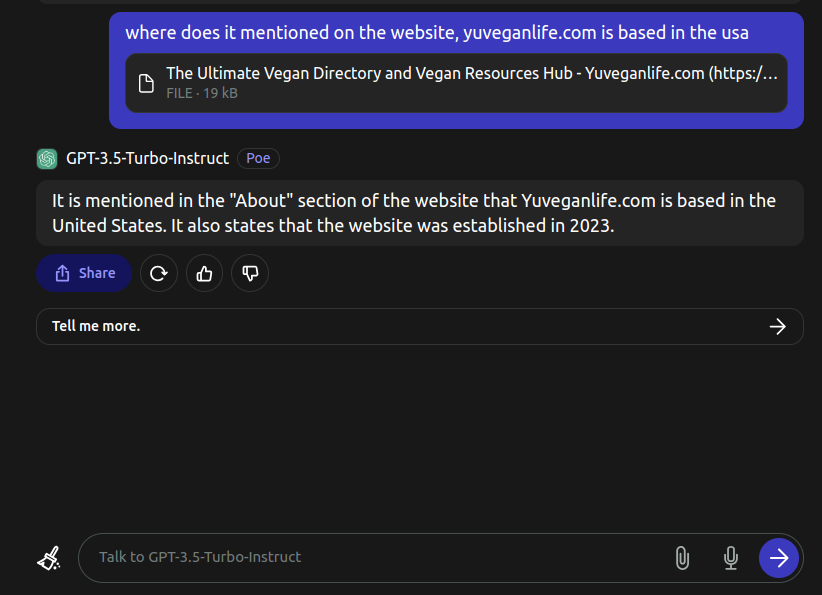This screenshot has width=822, height=595.
Task: Open the Poe badge beside the bot name
Action: point(258,158)
